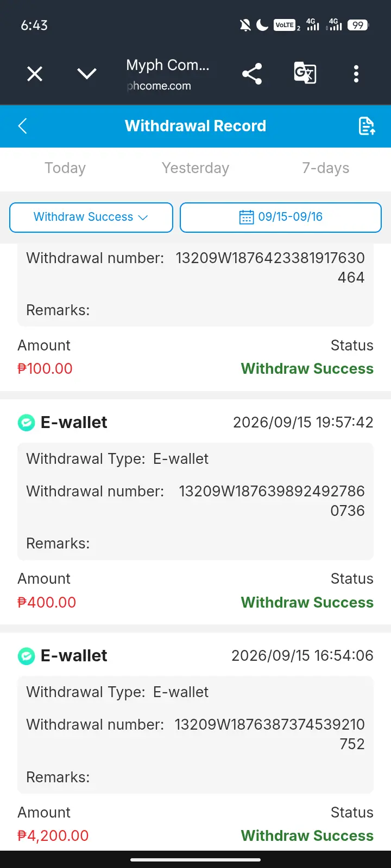Screen dimensions: 391x868
Task: Tap the calendar icon in date range filter
Action: point(247,217)
